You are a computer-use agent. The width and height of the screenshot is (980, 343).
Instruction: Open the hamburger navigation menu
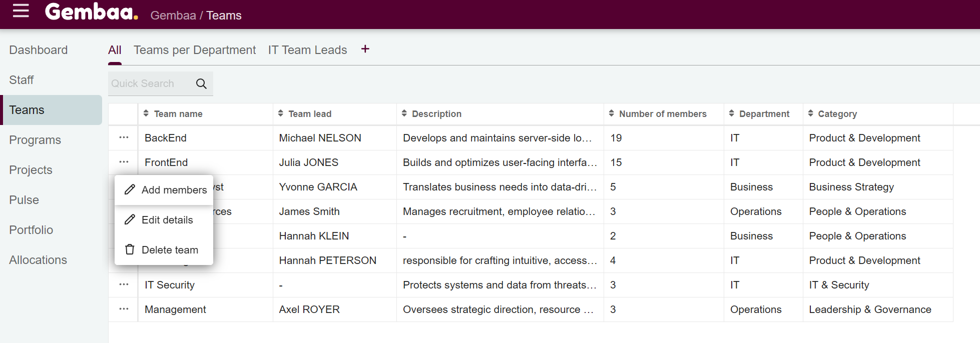pyautogui.click(x=21, y=10)
